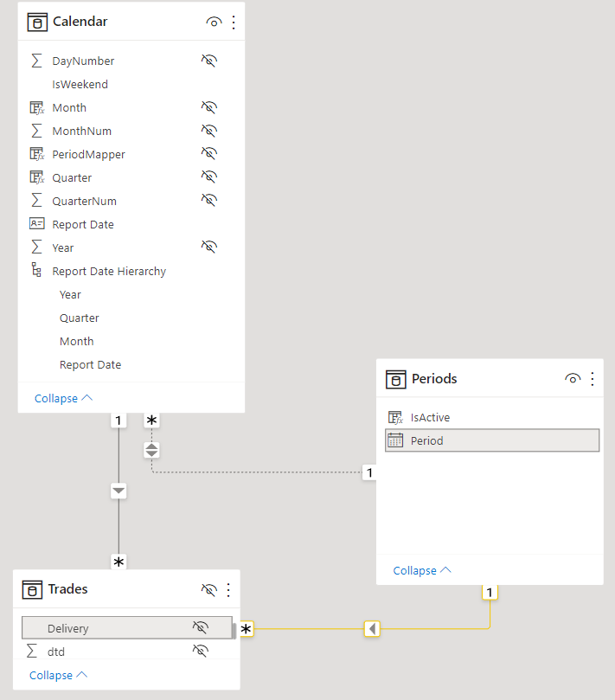Unhide the DayNumber field
The width and height of the screenshot is (615, 700).
click(208, 61)
